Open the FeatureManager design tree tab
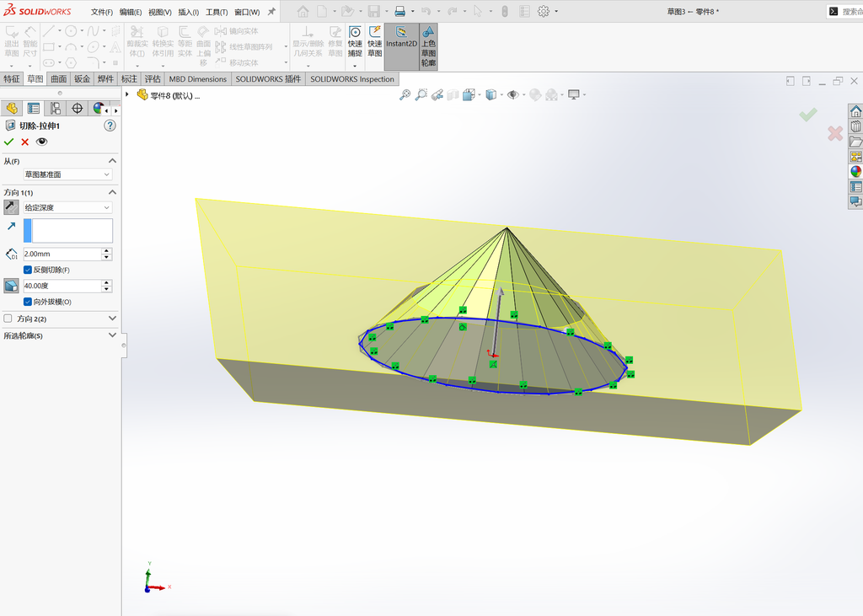This screenshot has height=616, width=863. tap(12, 109)
